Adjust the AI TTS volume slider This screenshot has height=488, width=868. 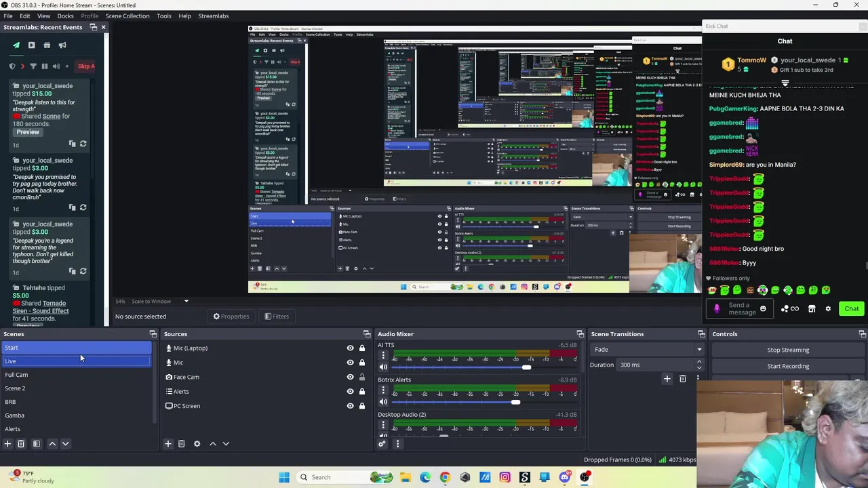tap(527, 367)
